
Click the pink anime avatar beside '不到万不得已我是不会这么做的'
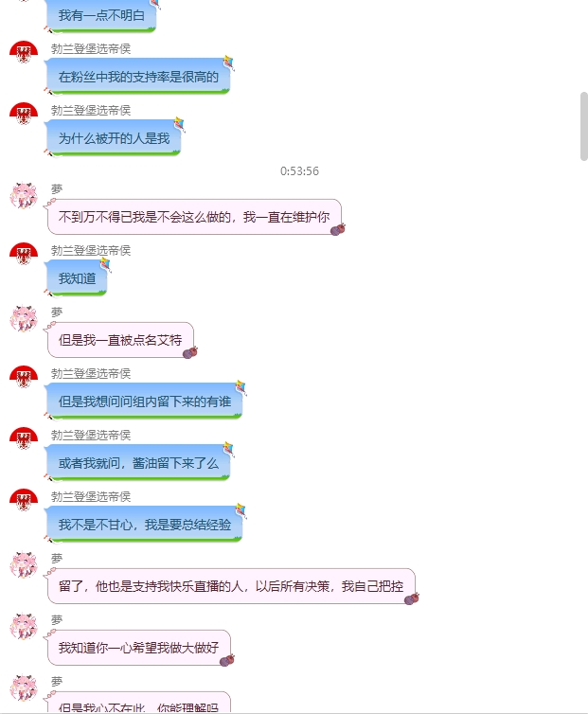(24, 195)
